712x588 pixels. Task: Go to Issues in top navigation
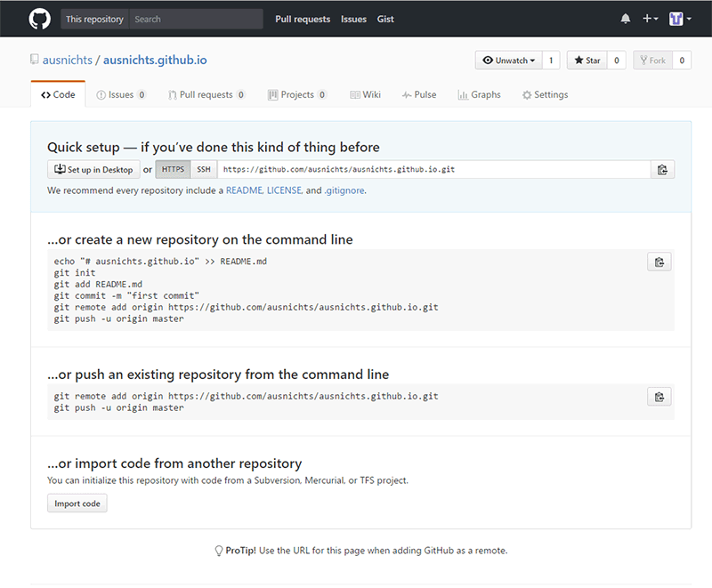tap(353, 19)
